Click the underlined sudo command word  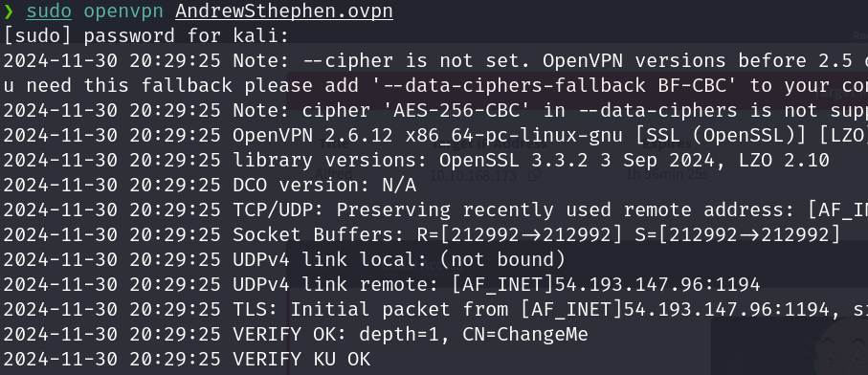pos(49,11)
